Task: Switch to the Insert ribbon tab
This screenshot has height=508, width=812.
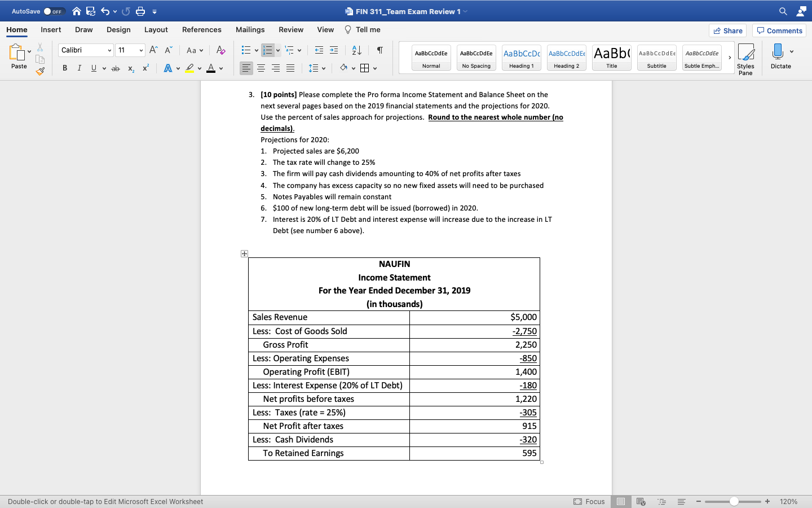Action: tap(51, 30)
